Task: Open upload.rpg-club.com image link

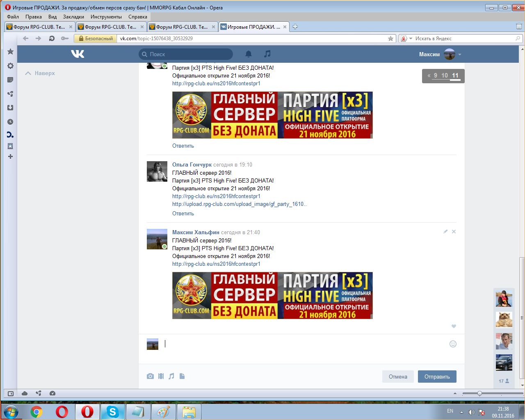Action: [239, 204]
